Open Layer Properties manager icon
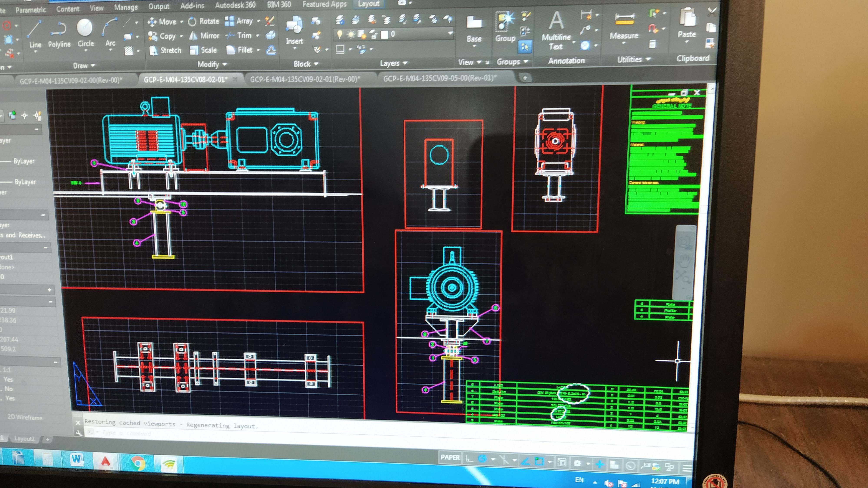868x488 pixels. (340, 20)
